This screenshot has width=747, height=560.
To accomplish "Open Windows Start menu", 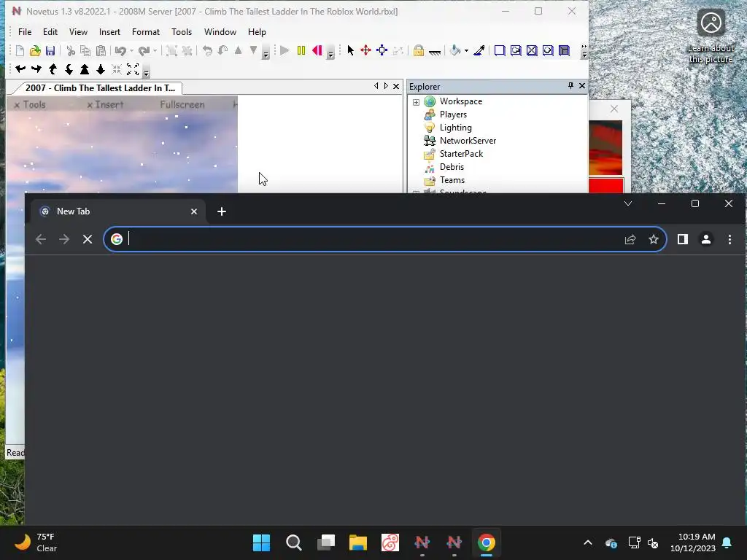I will click(261, 542).
